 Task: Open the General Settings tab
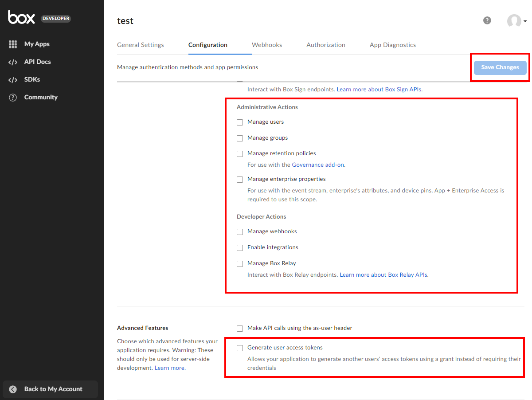pos(141,45)
